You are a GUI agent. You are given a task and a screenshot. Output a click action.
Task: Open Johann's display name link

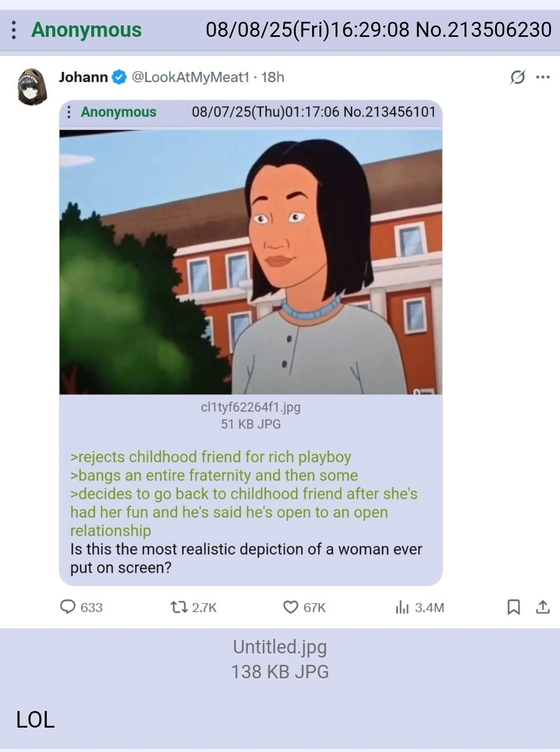click(x=83, y=77)
